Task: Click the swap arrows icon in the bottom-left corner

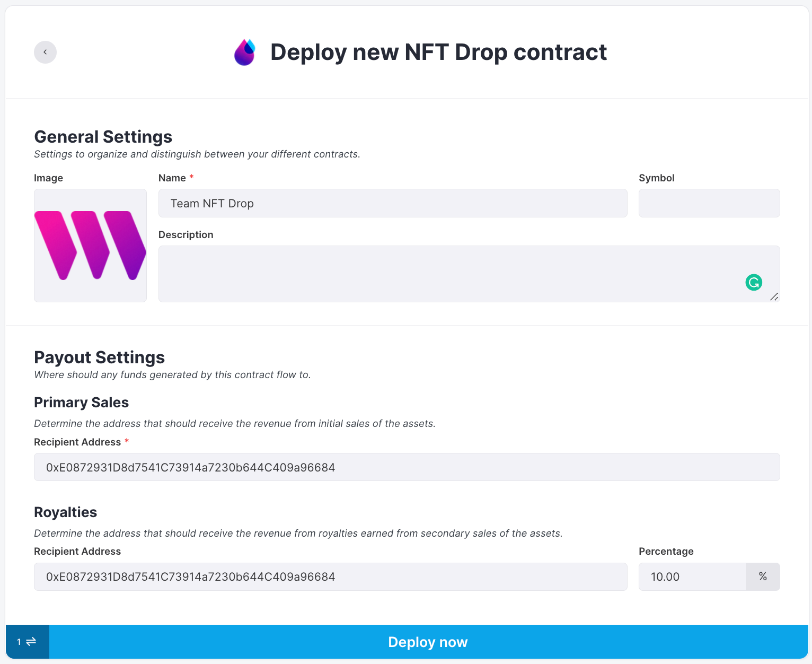Action: (x=31, y=642)
